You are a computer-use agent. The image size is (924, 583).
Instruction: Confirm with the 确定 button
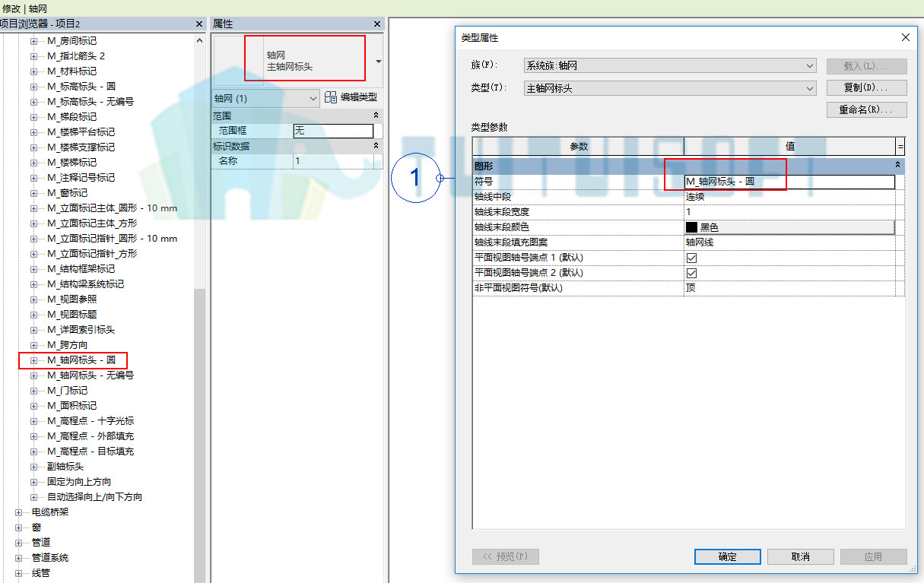(x=728, y=557)
